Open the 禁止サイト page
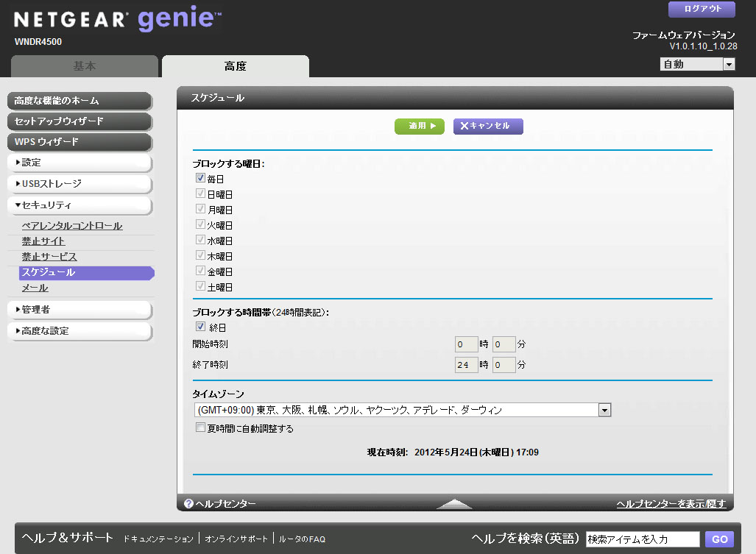The width and height of the screenshot is (756, 554). pyautogui.click(x=43, y=241)
